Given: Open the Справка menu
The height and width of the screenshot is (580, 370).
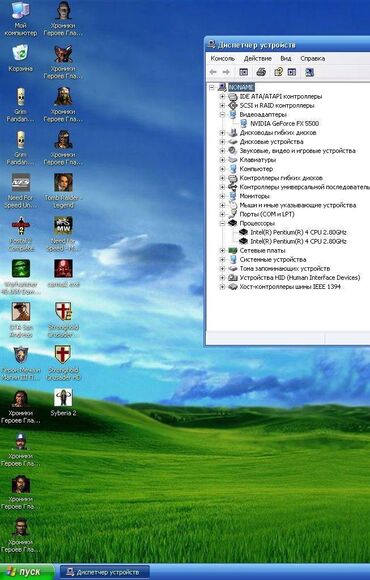Looking at the screenshot, I should (313, 58).
